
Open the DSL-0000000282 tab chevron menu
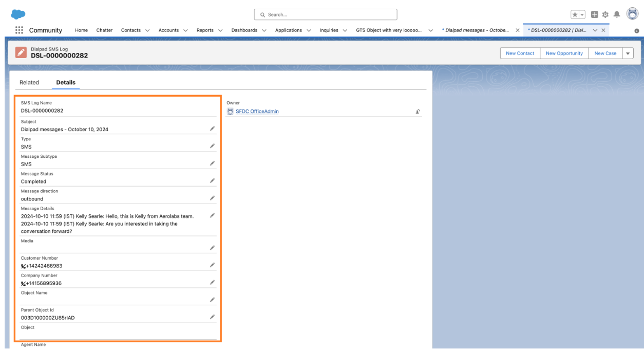pyautogui.click(x=595, y=30)
